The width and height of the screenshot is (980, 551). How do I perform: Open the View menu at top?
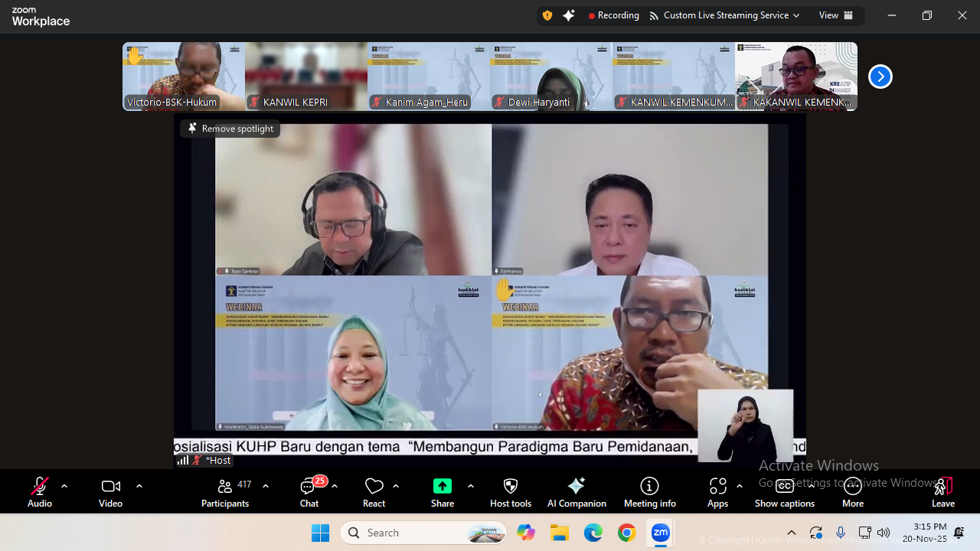point(835,15)
